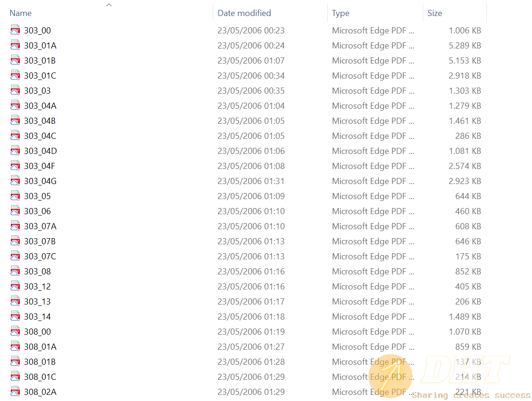The image size is (532, 401).
Task: Select file name 303_01A
Action: pos(40,46)
